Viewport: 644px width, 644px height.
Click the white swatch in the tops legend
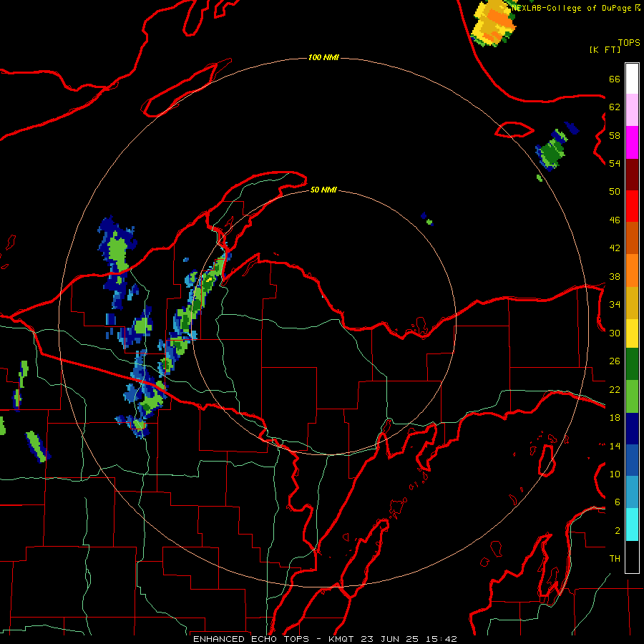click(632, 79)
